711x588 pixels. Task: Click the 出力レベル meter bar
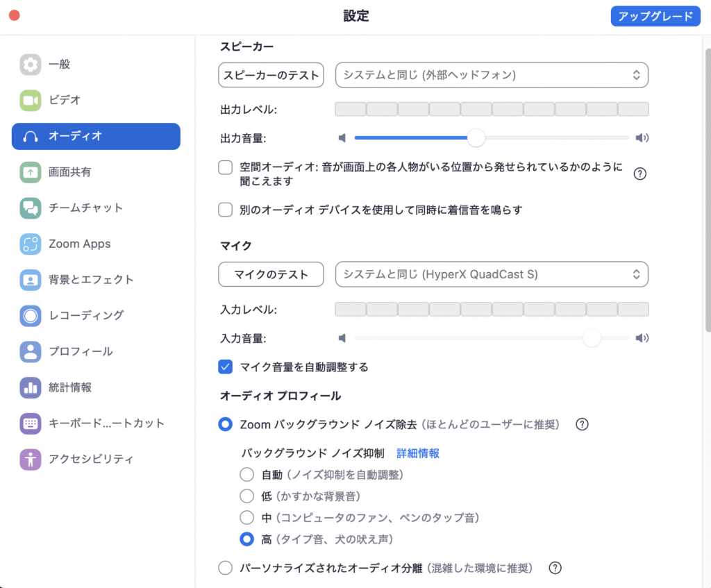[x=492, y=109]
